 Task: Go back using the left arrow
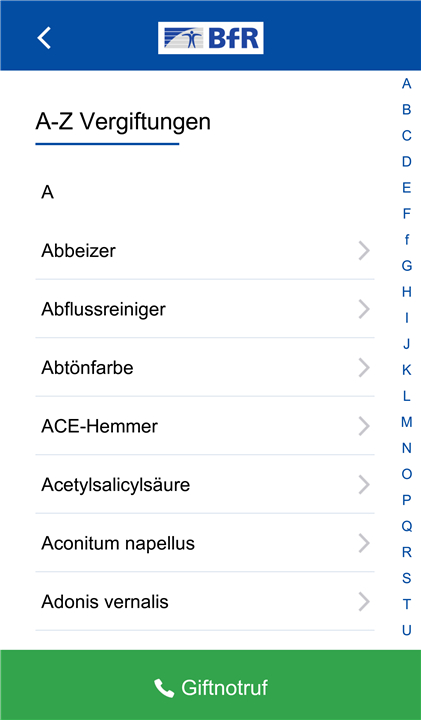(x=44, y=38)
